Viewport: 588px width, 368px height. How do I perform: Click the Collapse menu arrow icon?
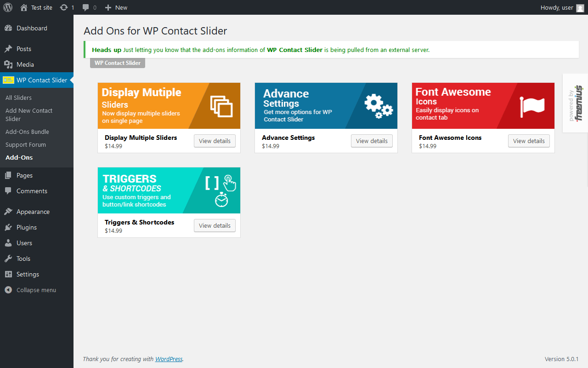pyautogui.click(x=8, y=290)
